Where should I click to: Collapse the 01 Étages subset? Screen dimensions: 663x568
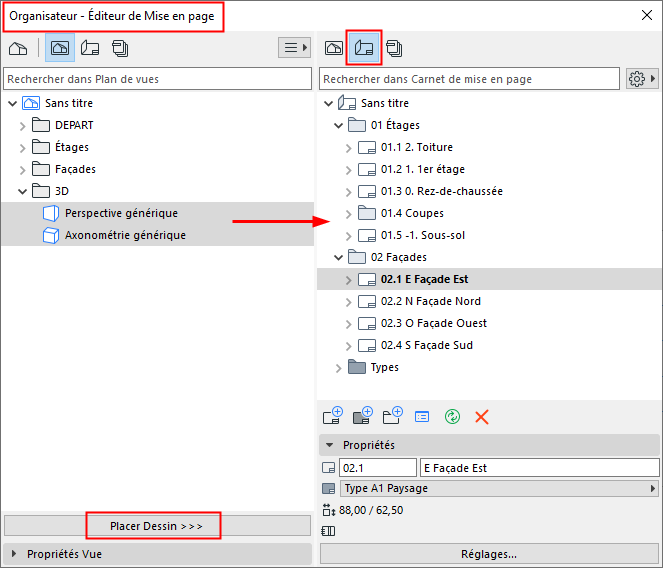pyautogui.click(x=338, y=126)
